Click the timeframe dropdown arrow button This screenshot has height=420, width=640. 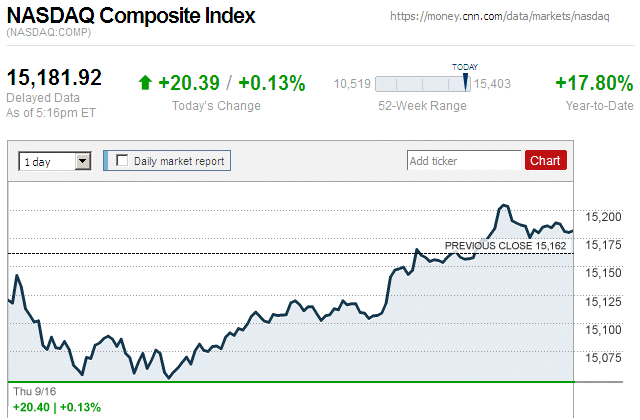[x=83, y=160]
